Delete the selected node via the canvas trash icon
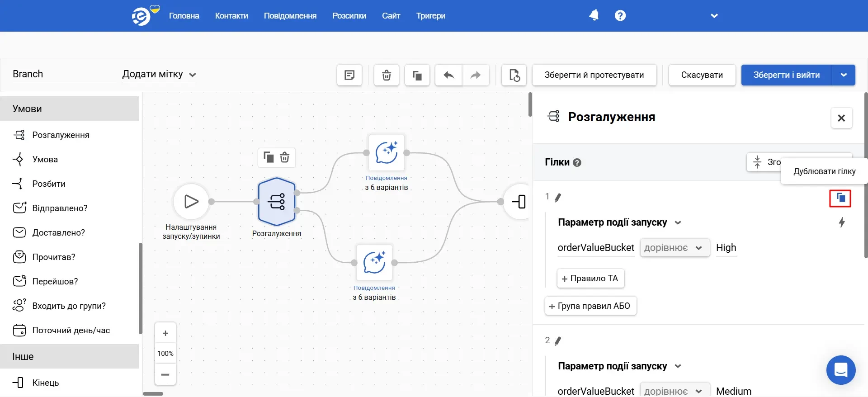 pyautogui.click(x=284, y=157)
